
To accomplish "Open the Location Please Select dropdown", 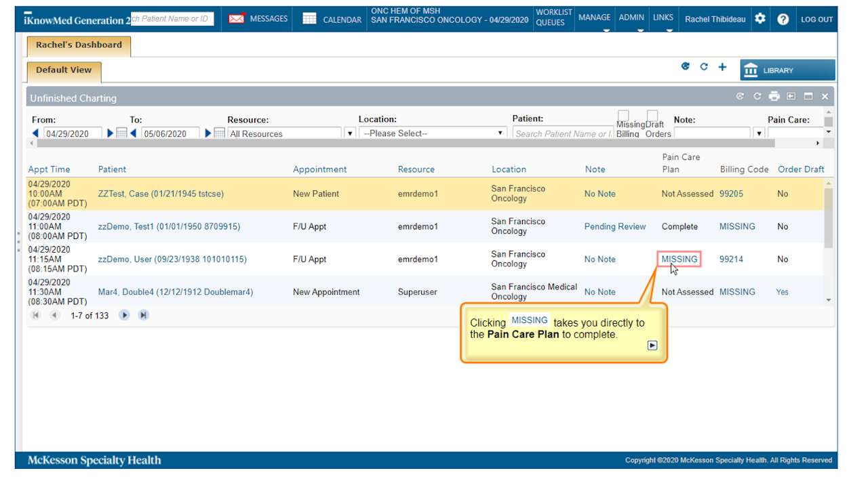I will [433, 133].
